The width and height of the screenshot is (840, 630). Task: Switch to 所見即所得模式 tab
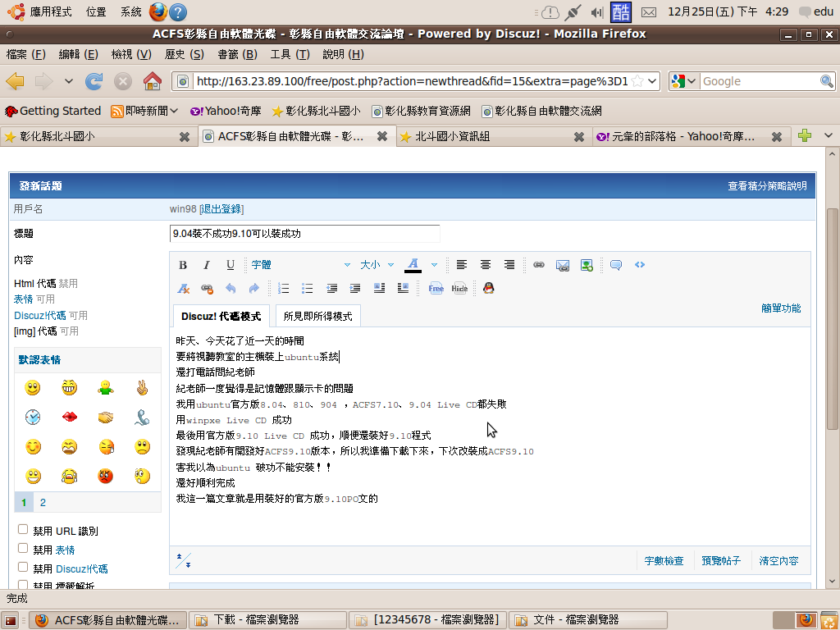pos(317,316)
